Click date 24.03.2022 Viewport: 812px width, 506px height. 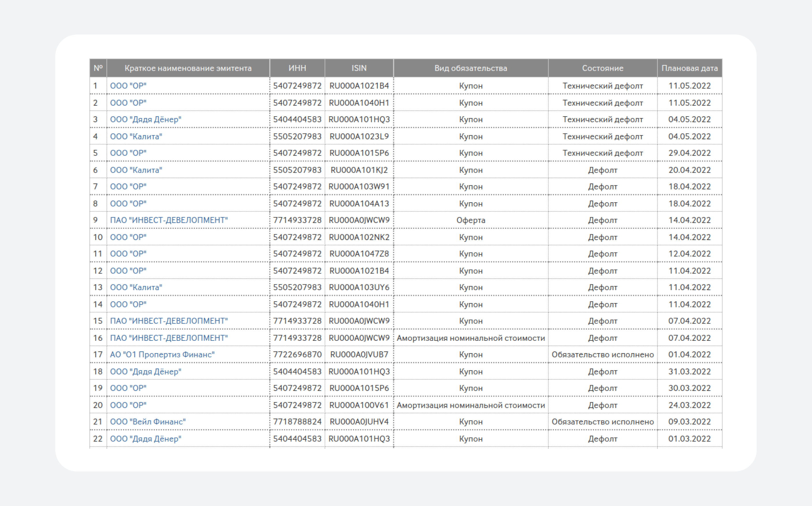690,405
